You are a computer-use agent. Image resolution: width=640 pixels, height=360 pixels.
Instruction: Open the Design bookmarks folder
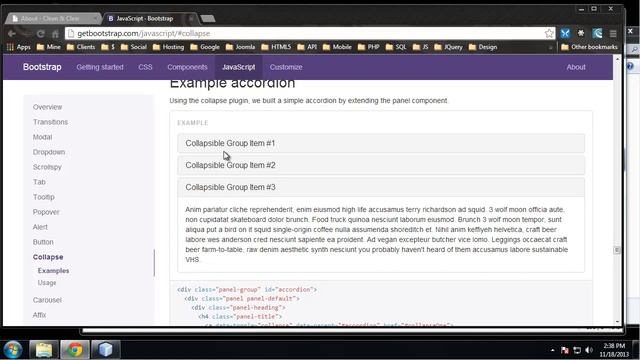tap(483, 47)
